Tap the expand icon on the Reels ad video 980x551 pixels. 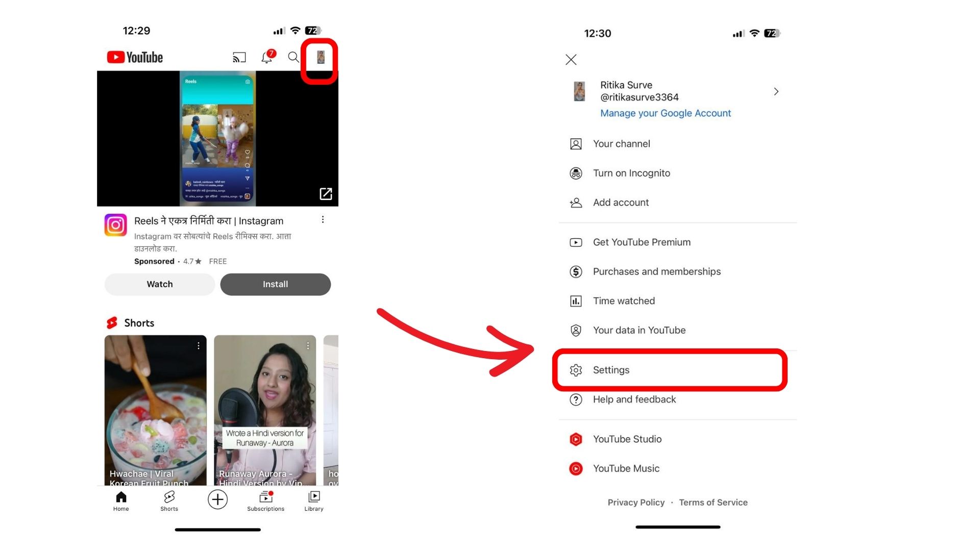coord(325,194)
